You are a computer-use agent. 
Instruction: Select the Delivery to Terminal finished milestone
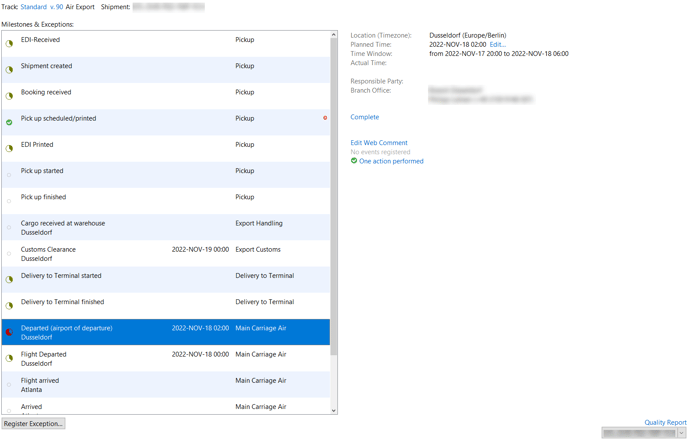click(166, 306)
